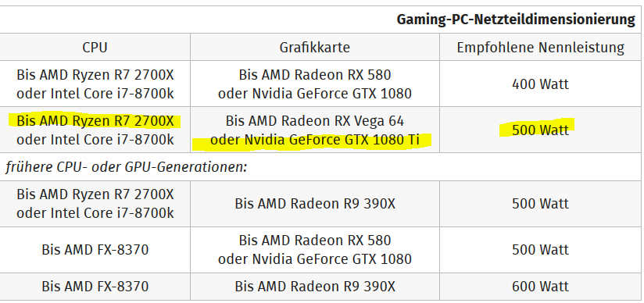
Task: Click oder Intel Core i7-8700k in highlighted row
Action: click(95, 140)
